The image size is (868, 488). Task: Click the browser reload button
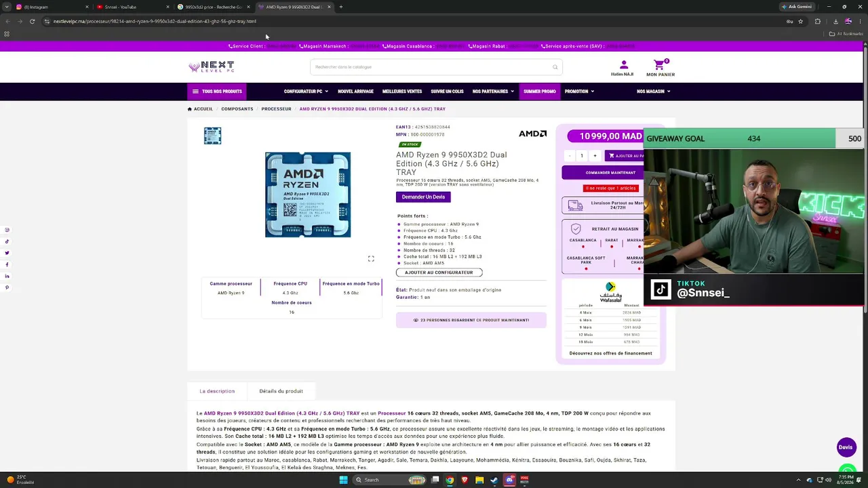(32, 21)
